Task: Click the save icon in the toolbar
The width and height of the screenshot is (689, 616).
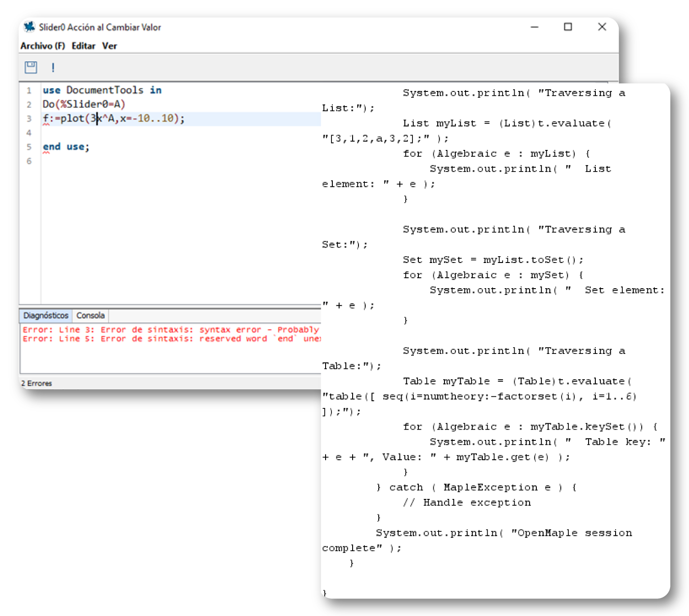Action: 31,68
